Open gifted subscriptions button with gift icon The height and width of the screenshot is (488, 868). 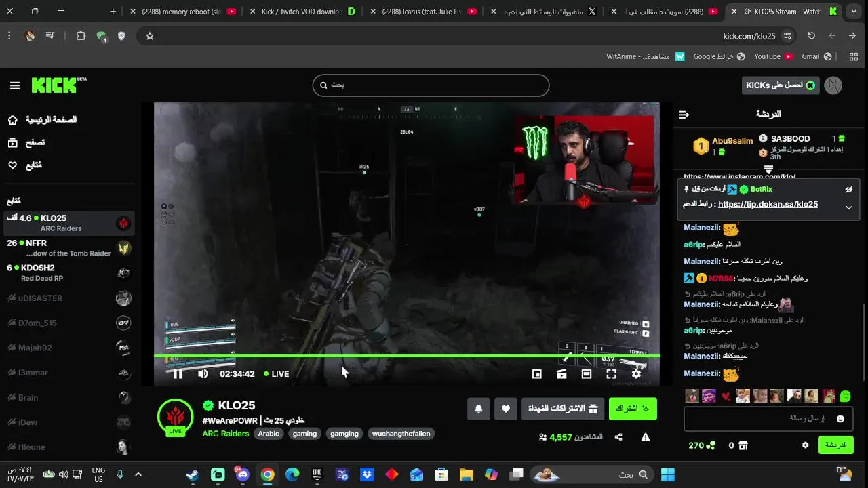click(563, 409)
